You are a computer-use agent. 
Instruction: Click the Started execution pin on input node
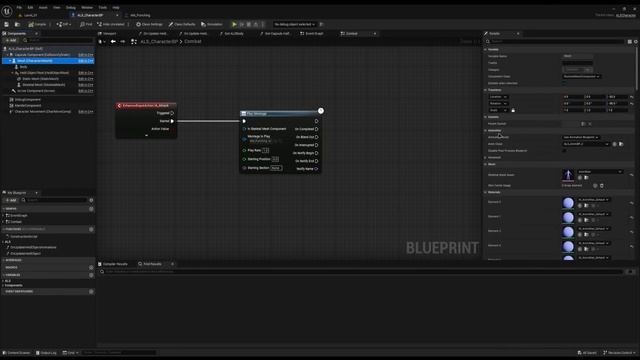coord(172,121)
